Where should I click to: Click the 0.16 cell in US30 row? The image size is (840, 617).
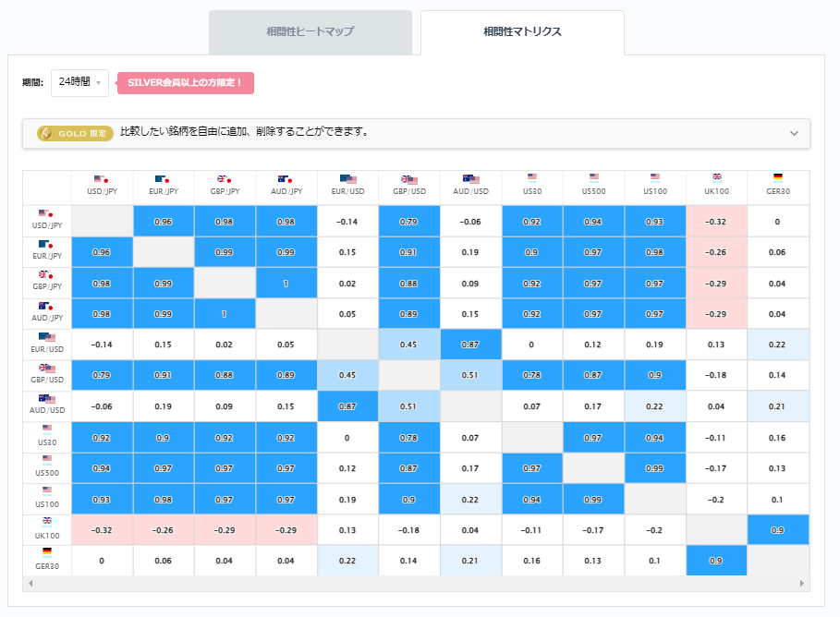click(x=778, y=438)
